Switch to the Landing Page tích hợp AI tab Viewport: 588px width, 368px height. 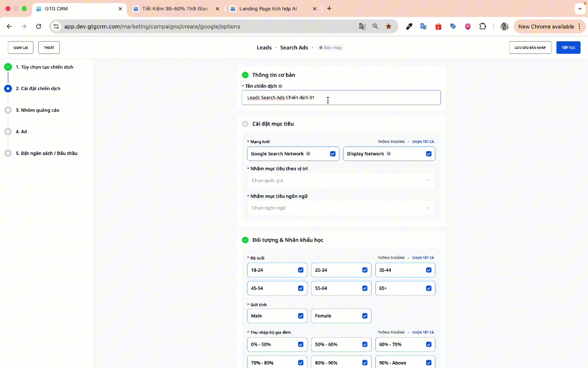268,9
